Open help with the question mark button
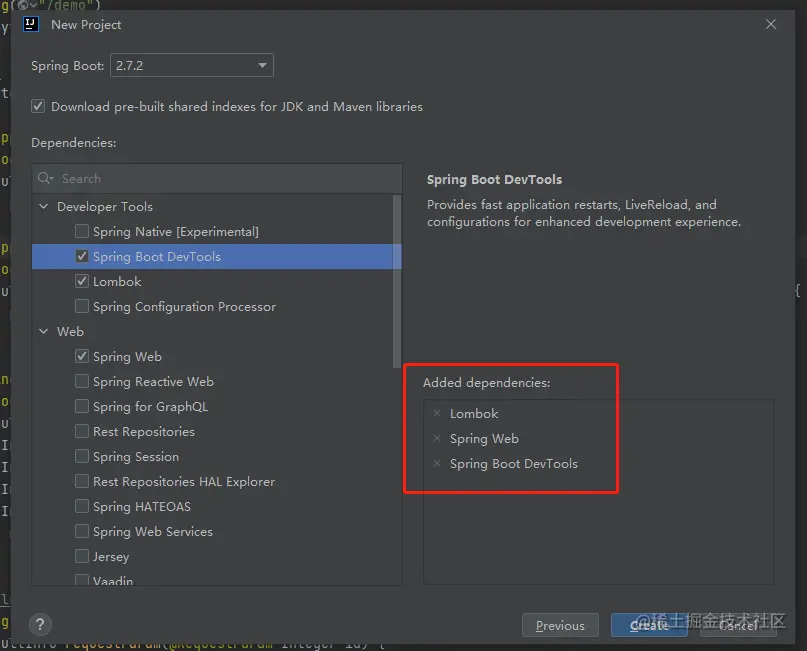 [x=40, y=625]
